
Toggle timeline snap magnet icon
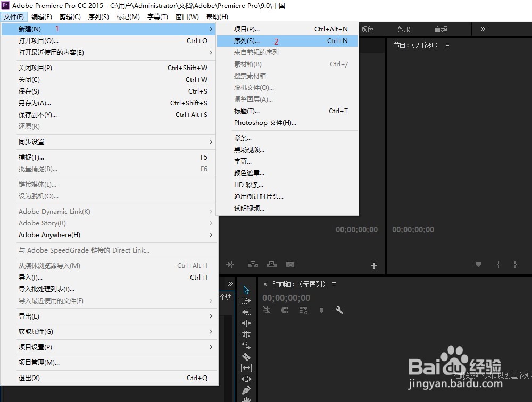tap(285, 309)
